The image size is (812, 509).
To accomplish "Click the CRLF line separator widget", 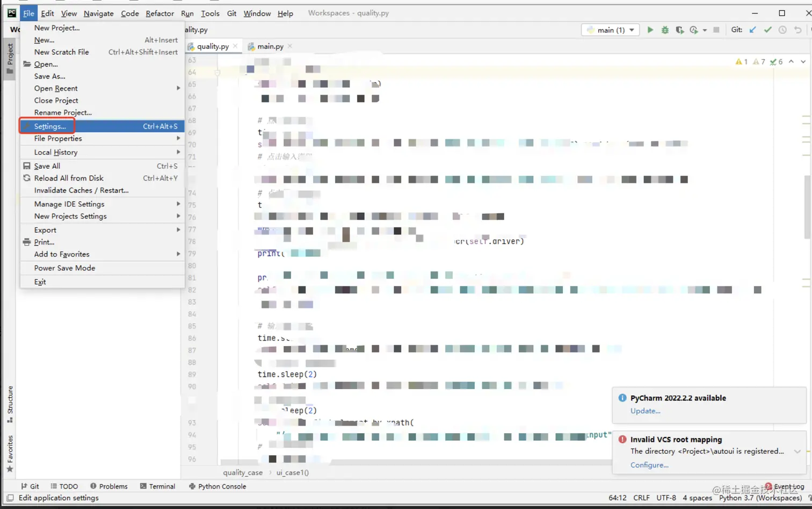I will point(641,498).
